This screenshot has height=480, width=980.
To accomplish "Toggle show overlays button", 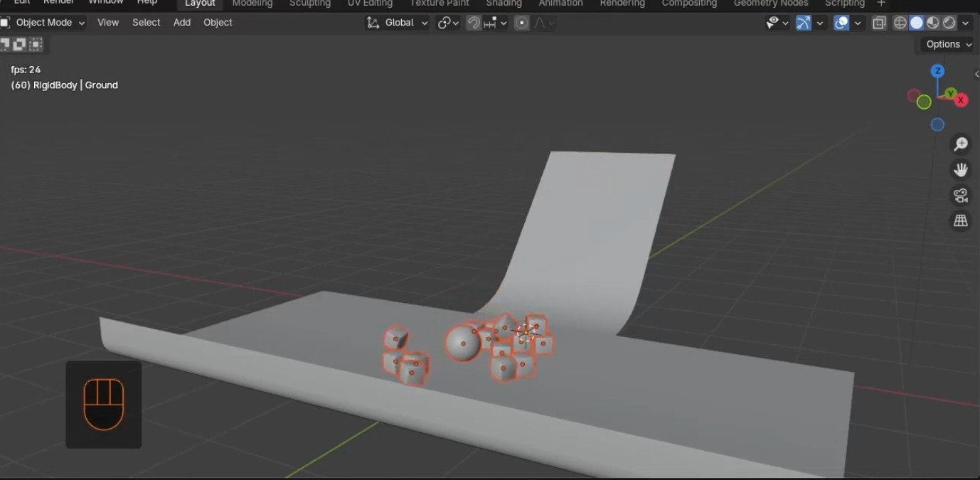I will click(842, 23).
